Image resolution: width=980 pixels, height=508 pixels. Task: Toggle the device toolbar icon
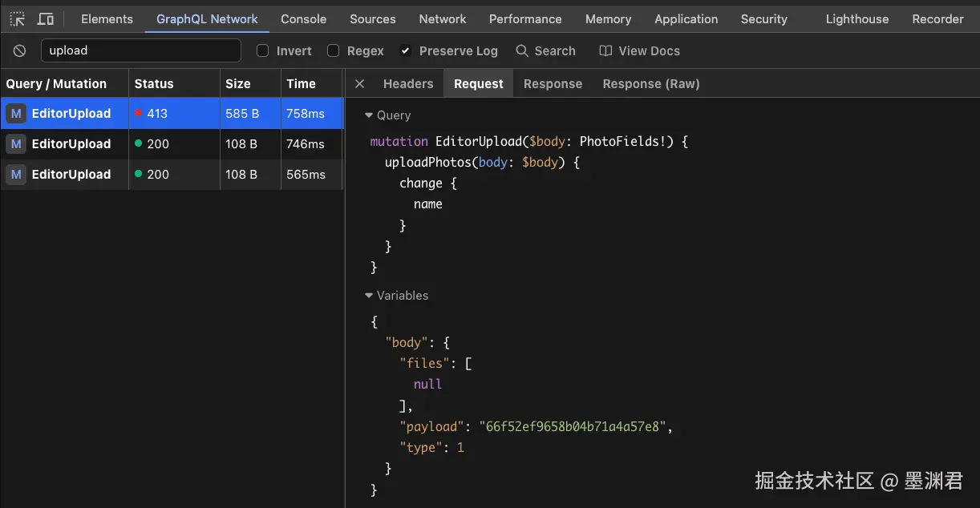coord(46,19)
